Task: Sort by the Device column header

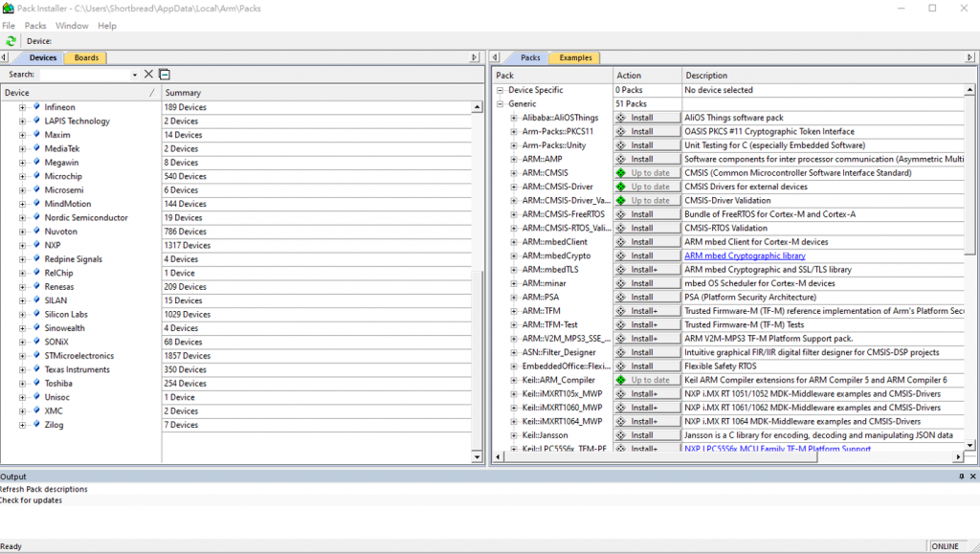Action: [x=80, y=93]
